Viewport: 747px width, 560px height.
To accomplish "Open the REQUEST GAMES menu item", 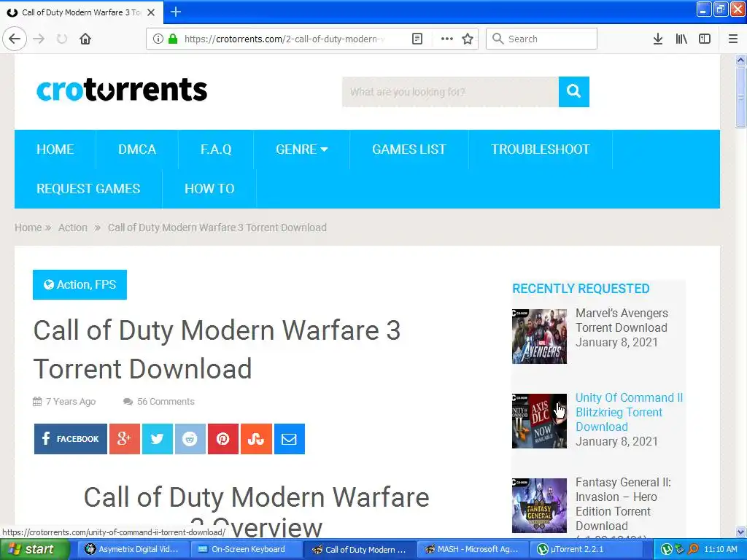I will pos(88,189).
